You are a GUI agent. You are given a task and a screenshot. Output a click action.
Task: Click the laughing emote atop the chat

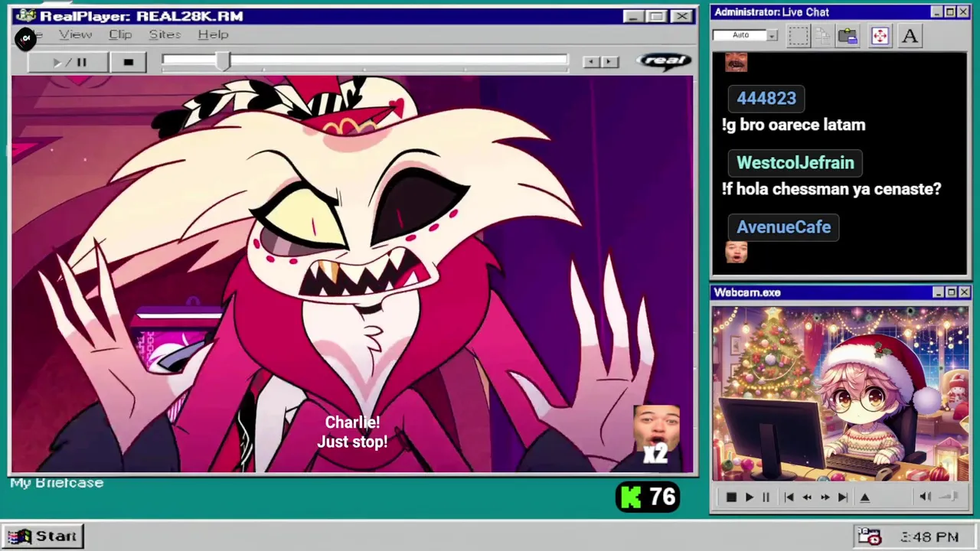pos(736,62)
